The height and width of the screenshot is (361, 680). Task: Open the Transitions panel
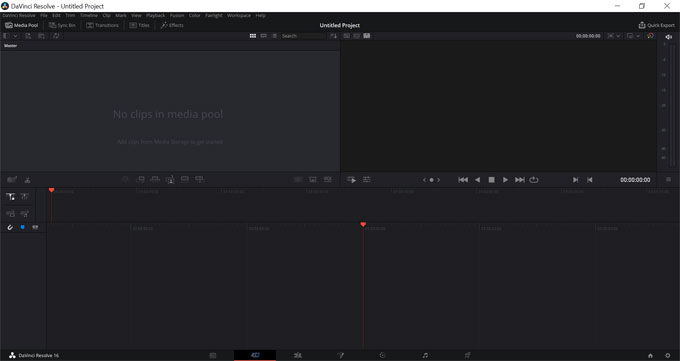(x=102, y=25)
